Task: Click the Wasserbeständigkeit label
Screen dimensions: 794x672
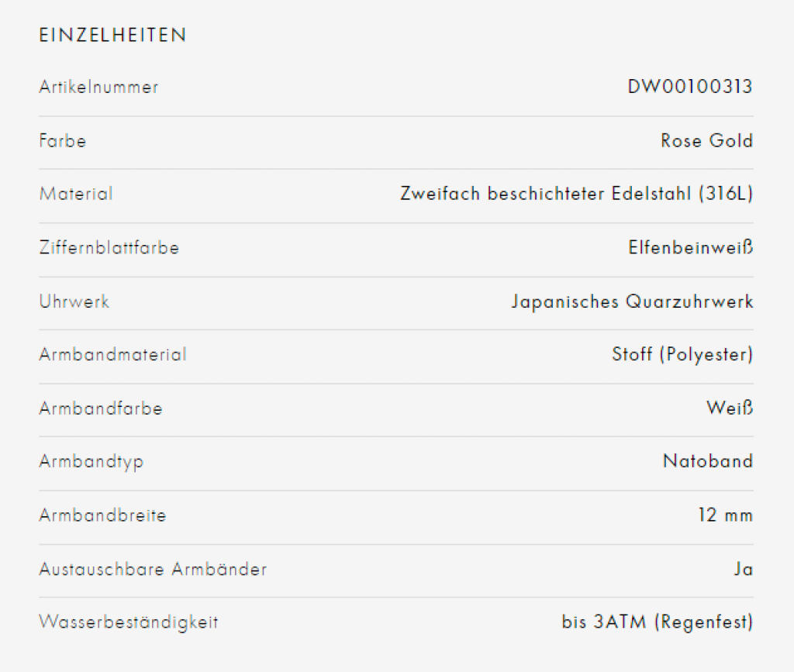Action: [129, 622]
